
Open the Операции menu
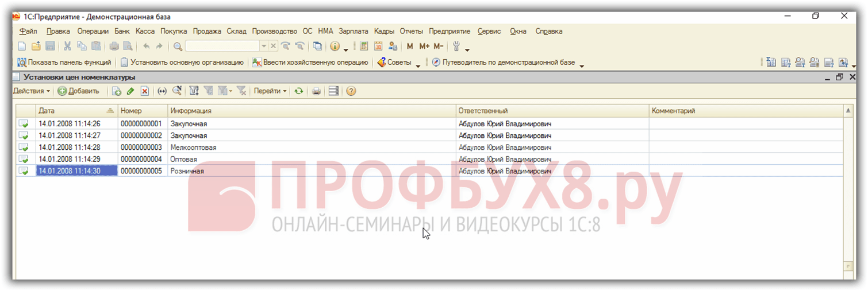tap(93, 31)
